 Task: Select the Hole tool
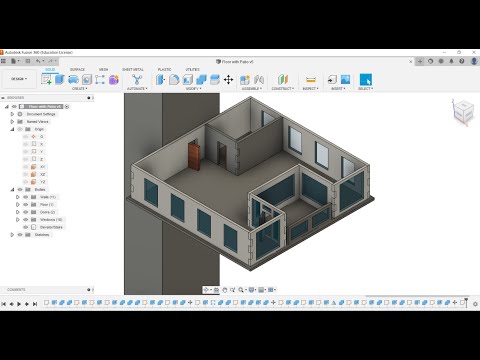[87, 79]
